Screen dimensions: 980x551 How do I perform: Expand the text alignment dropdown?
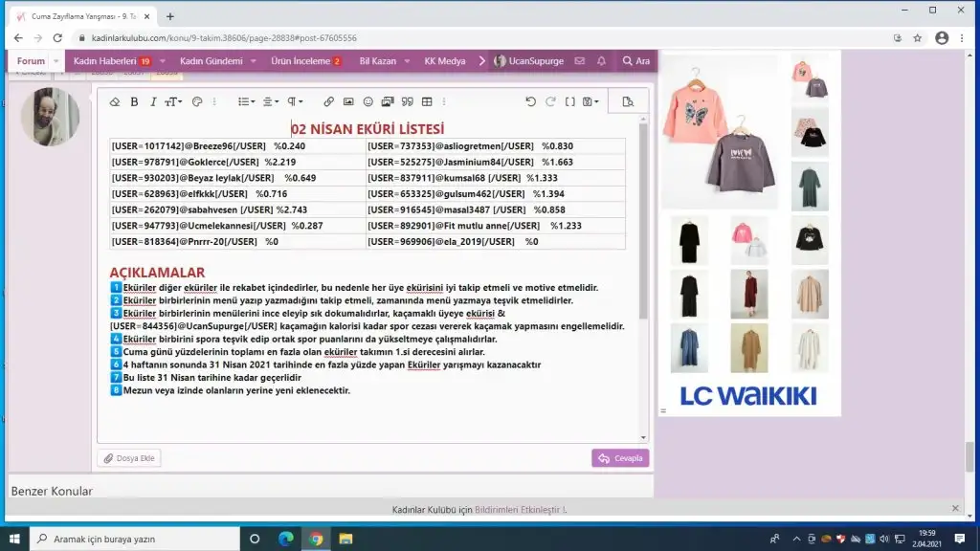271,101
